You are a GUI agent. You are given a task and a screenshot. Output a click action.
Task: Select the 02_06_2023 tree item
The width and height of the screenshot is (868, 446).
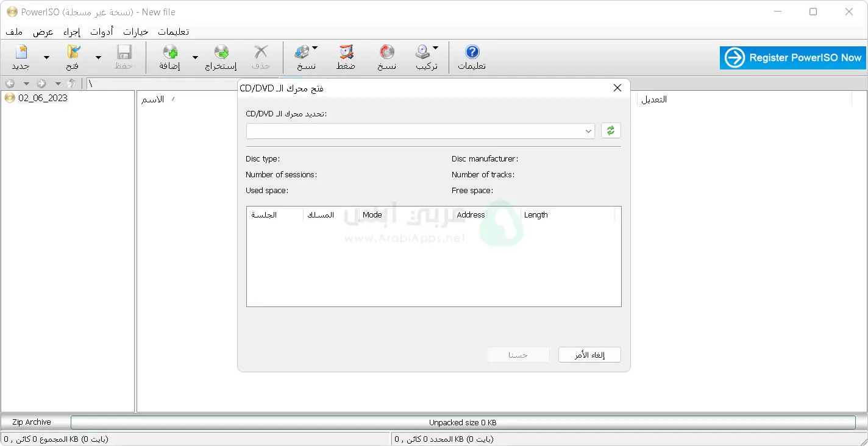click(x=43, y=98)
